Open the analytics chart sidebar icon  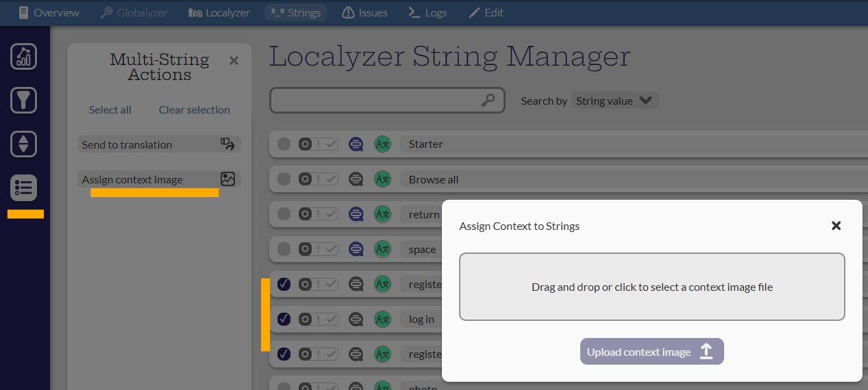pyautogui.click(x=24, y=57)
